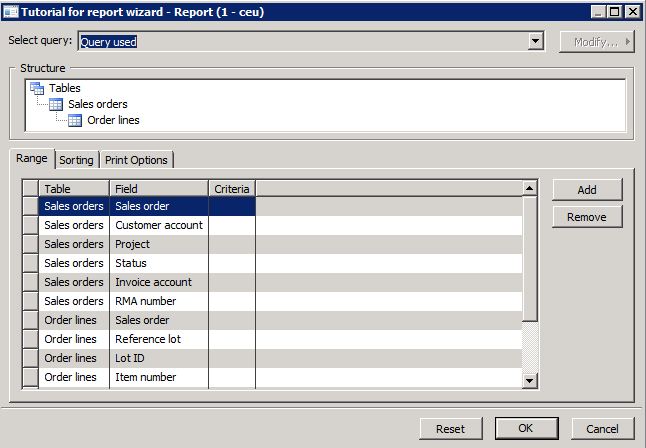Viewport: 646px width, 448px height.
Task: Select row marker for Invoice account row
Action: point(30,282)
